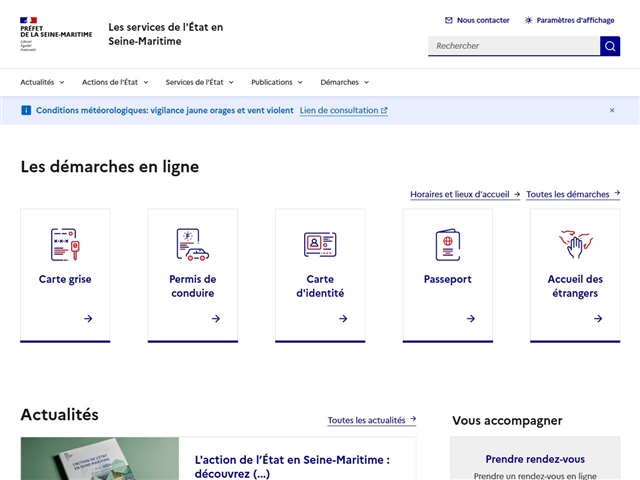Expand the Actualités dropdown menu
The width and height of the screenshot is (640, 480).
[x=42, y=82]
